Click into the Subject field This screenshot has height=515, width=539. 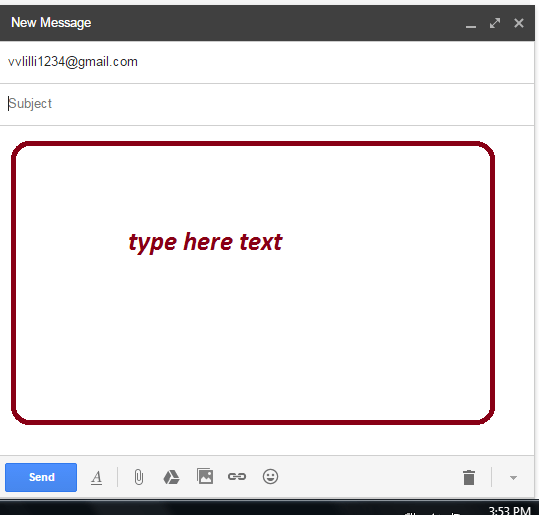pos(267,104)
